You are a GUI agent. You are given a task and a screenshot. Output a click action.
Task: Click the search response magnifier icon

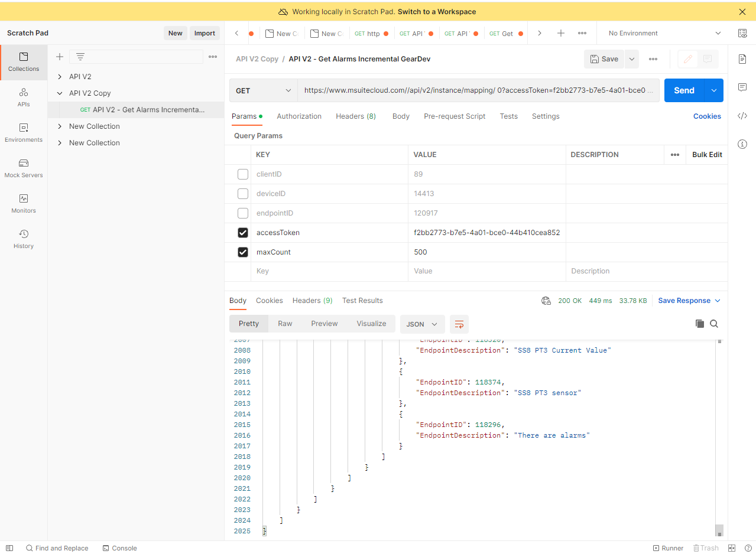click(x=714, y=324)
